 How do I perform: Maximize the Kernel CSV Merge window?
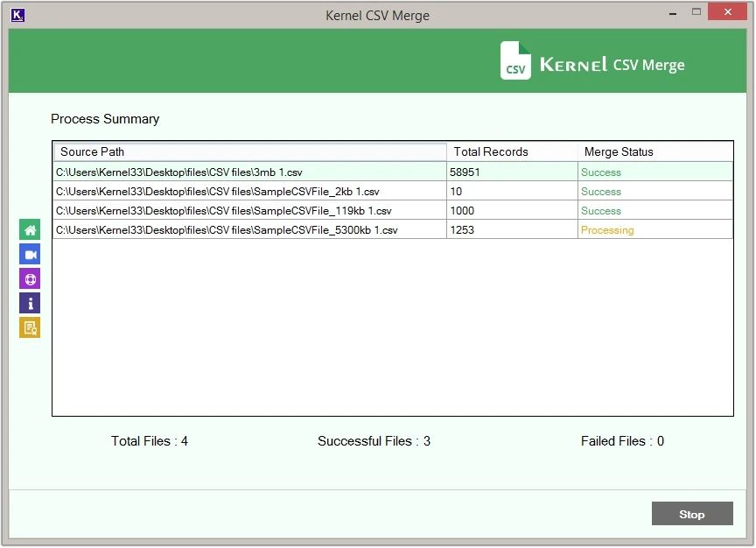coord(696,12)
